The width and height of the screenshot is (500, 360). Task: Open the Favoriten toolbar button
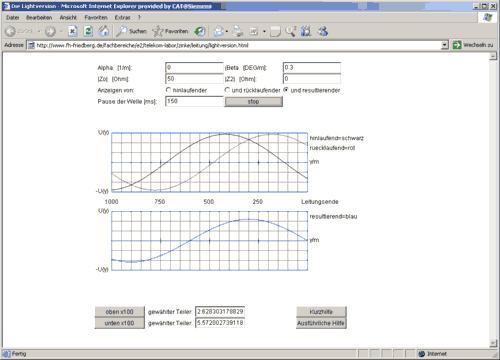[170, 31]
